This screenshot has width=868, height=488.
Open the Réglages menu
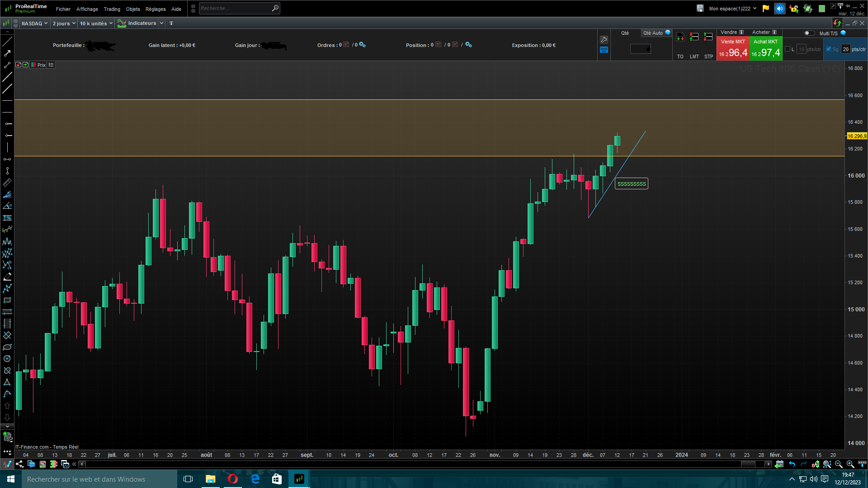click(x=156, y=9)
